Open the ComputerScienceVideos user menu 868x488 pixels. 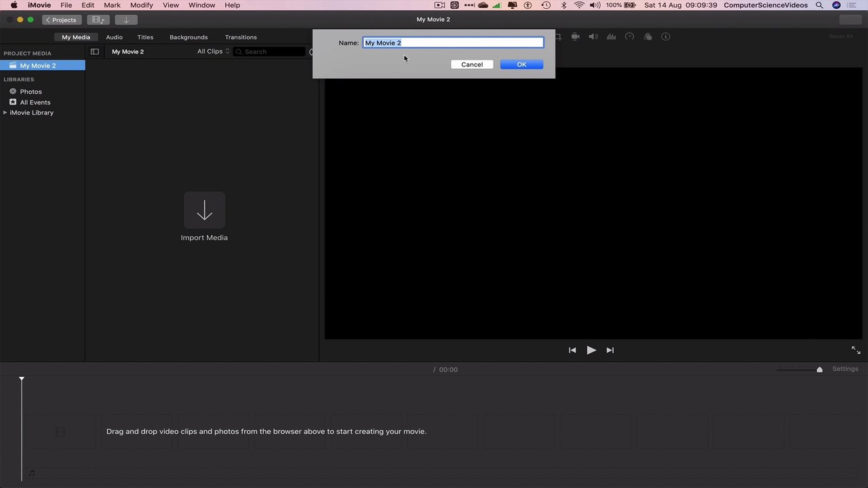click(x=766, y=5)
